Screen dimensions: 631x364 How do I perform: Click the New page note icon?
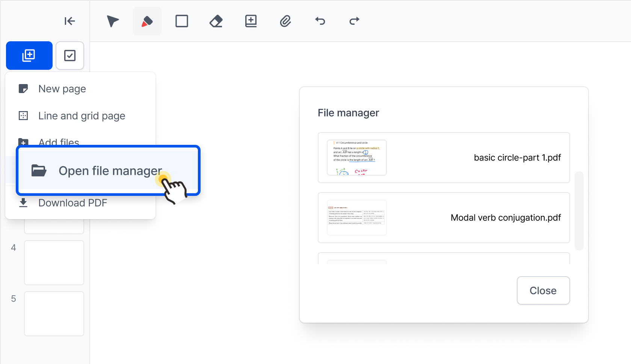point(23,89)
